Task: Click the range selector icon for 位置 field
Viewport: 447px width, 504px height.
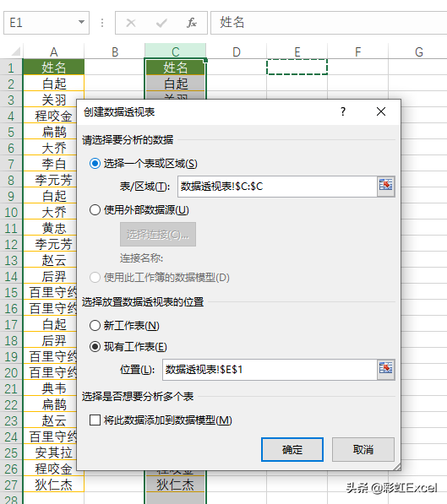Action: pos(385,369)
